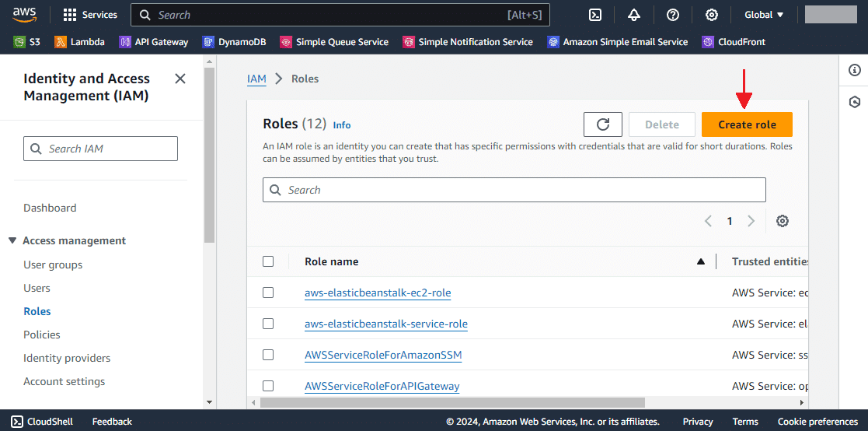Image resolution: width=868 pixels, height=431 pixels.
Task: Open the Global region dropdown
Action: pos(764,15)
